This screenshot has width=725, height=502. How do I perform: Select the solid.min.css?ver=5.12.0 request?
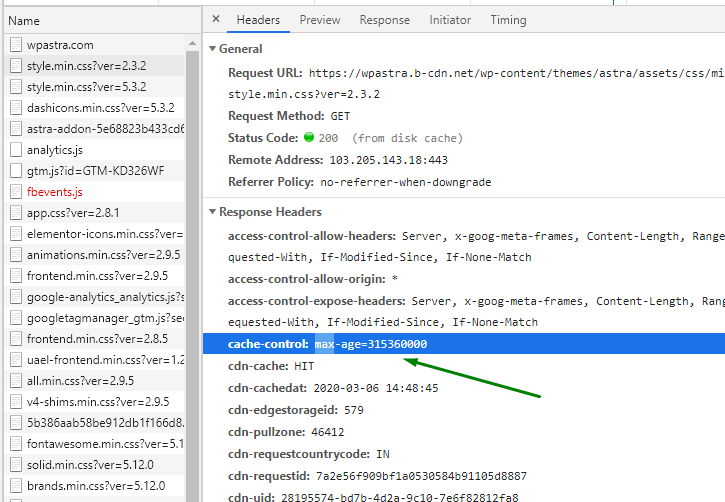[94, 465]
